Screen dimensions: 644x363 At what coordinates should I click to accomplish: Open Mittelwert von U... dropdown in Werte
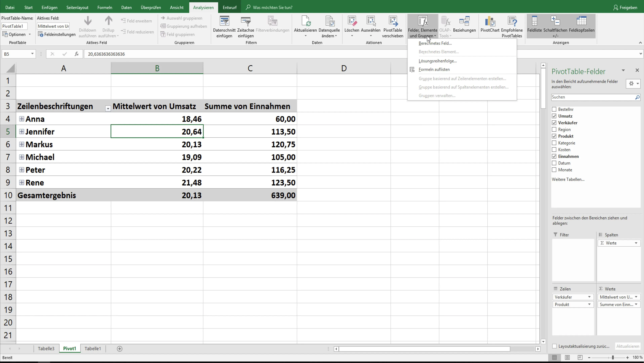[636, 297]
